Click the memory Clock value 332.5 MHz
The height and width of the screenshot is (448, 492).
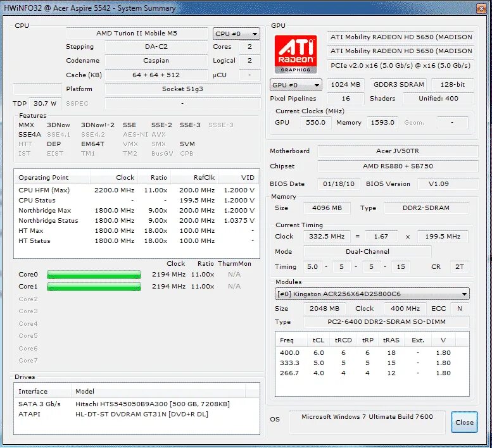tap(327, 237)
